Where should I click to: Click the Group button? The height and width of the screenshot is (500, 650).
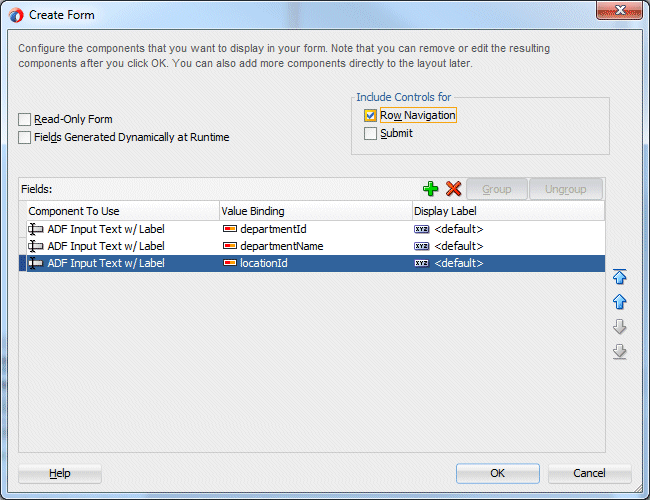coord(497,189)
